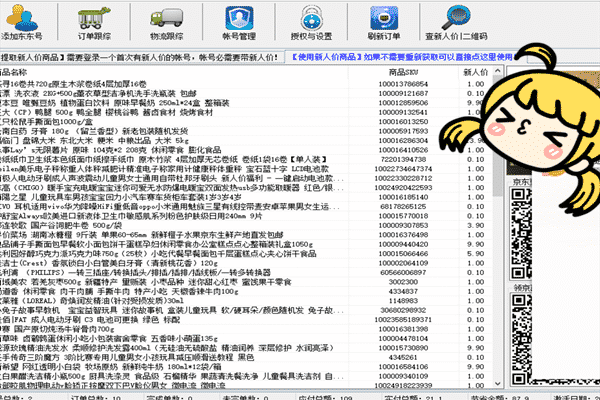Select the 盘锦大米 东北大米 5kg row
The image size is (600, 400).
[x=245, y=140]
